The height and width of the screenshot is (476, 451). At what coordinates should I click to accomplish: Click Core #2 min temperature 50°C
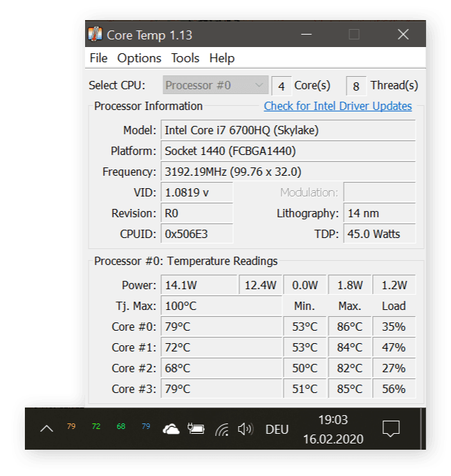[x=305, y=368]
